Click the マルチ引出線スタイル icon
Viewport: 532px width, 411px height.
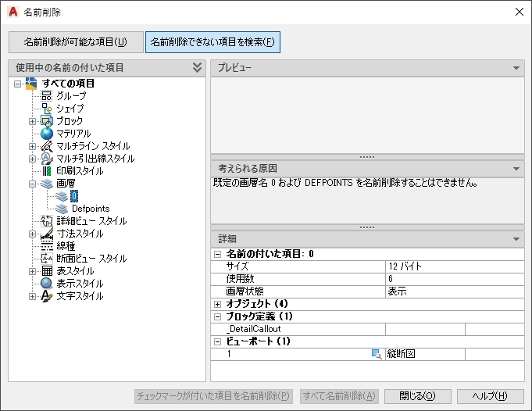[x=47, y=159]
